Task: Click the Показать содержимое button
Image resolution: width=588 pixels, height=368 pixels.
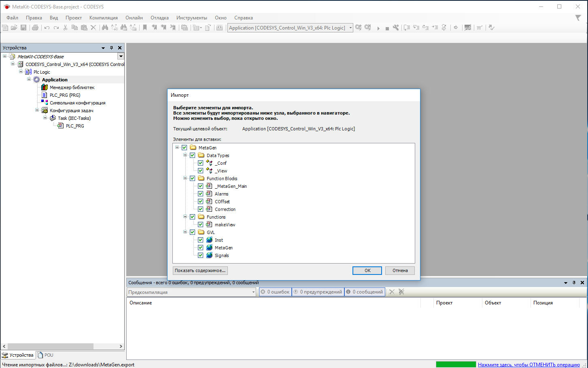Action: pyautogui.click(x=200, y=270)
